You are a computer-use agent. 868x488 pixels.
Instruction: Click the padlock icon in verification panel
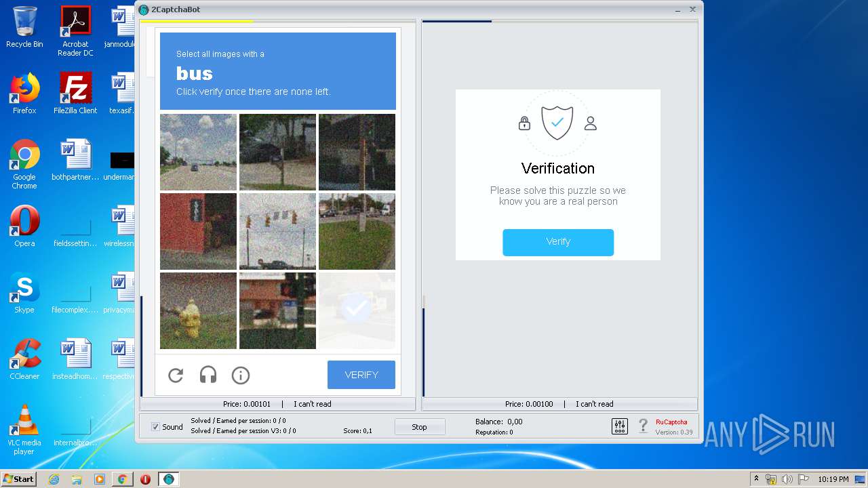pyautogui.click(x=524, y=123)
